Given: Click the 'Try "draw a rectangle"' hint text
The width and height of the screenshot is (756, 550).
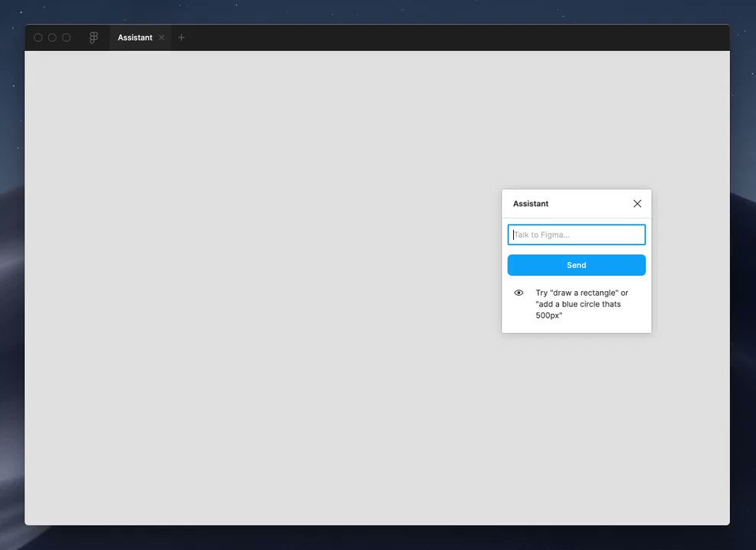Looking at the screenshot, I should tap(582, 304).
